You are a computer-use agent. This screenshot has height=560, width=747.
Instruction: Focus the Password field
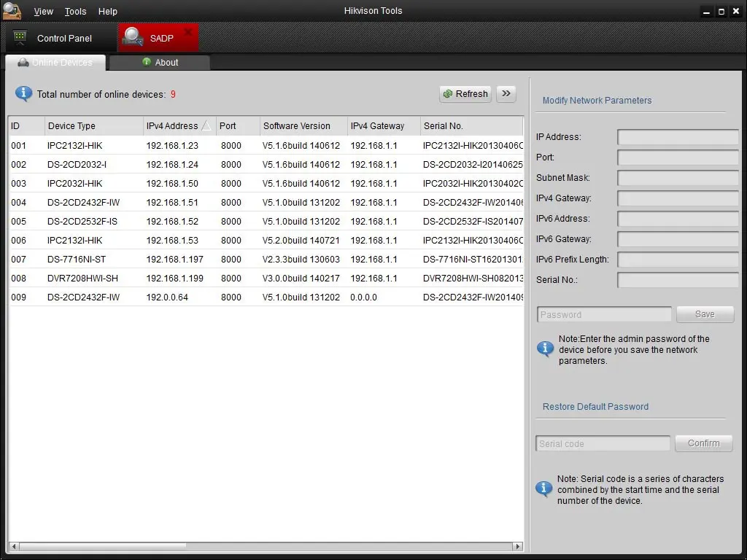[x=604, y=314]
